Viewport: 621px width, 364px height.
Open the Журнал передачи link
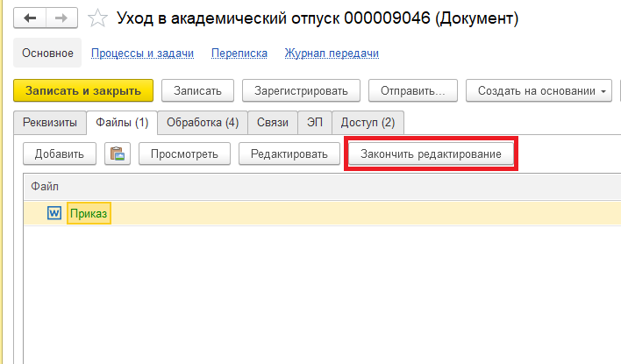pos(332,54)
